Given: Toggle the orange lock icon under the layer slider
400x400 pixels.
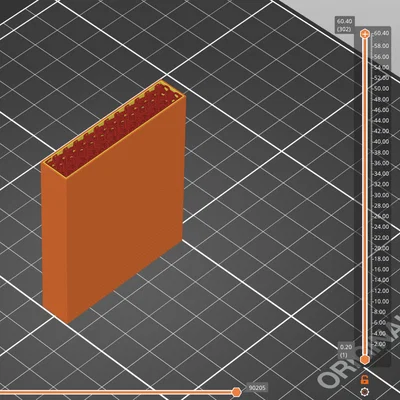Looking at the screenshot, I should coord(365,379).
